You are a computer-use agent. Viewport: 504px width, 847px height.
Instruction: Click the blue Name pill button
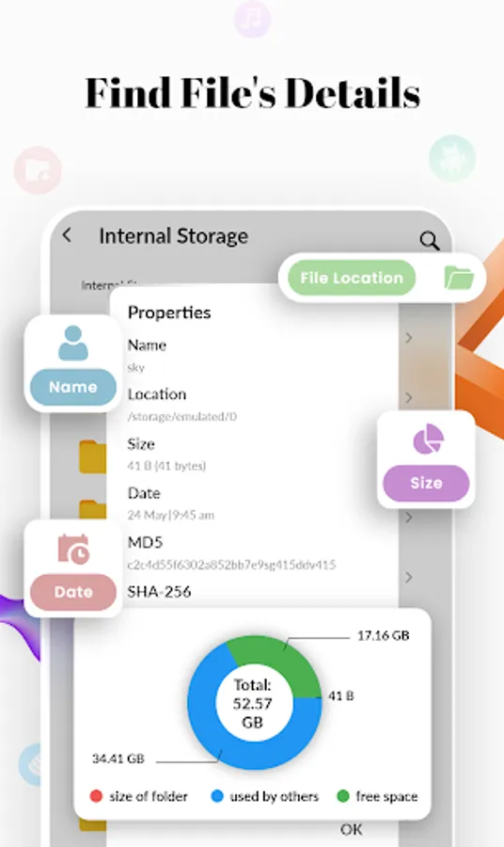(x=72, y=387)
